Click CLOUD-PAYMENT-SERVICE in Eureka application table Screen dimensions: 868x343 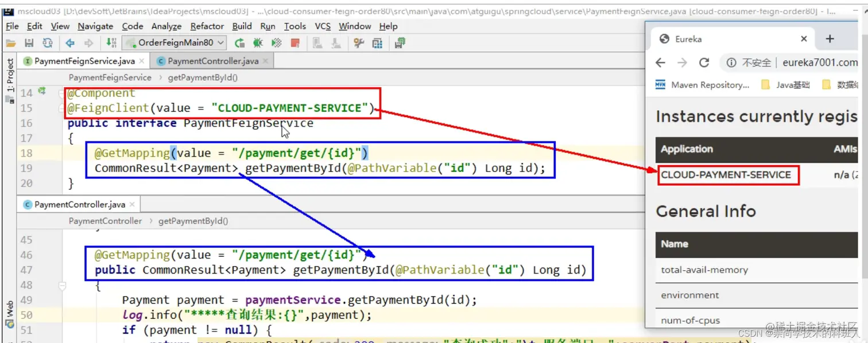click(726, 175)
